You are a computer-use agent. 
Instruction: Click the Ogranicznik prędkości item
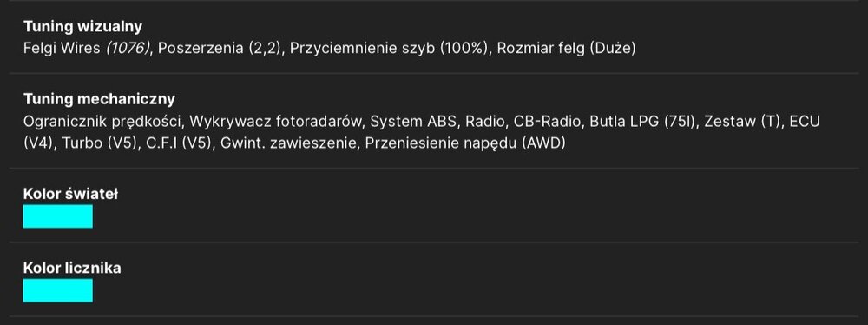tap(103, 122)
